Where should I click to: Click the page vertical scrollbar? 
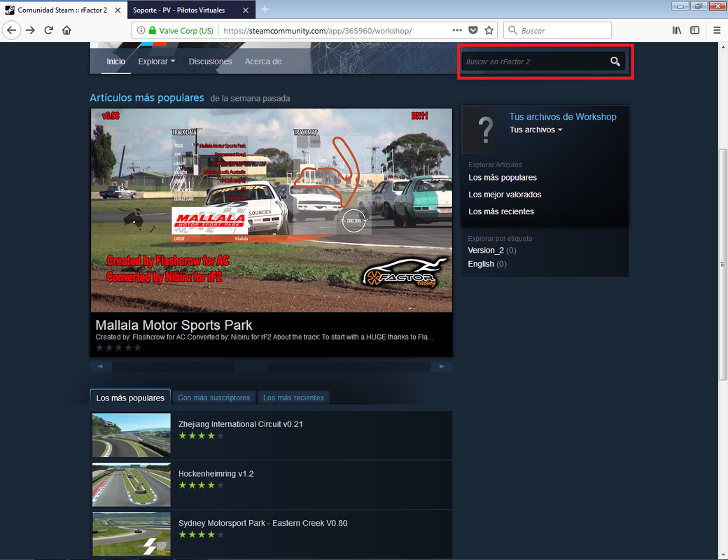(723, 265)
